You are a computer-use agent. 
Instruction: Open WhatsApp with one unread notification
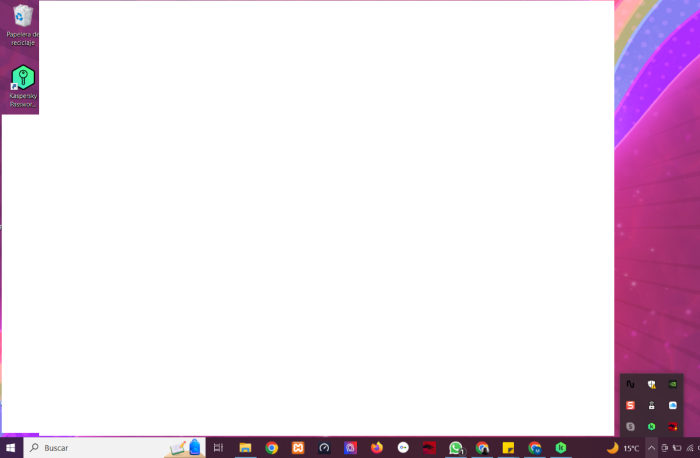tap(456, 447)
